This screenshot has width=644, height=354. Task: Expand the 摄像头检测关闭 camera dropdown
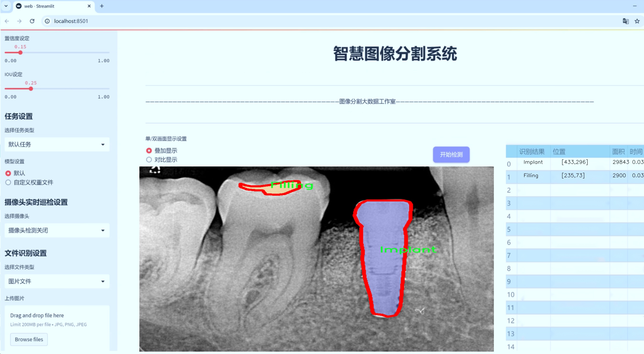pyautogui.click(x=57, y=230)
